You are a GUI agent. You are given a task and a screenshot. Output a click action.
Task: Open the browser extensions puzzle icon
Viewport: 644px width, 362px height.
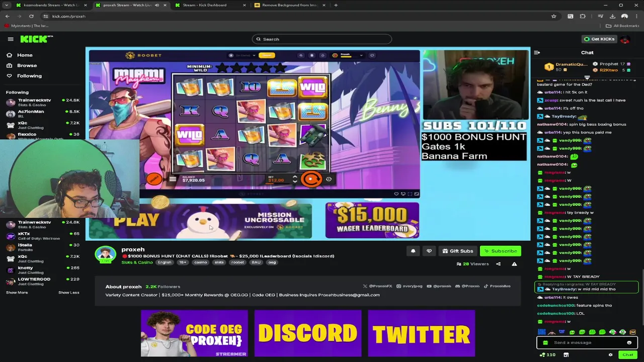tap(583, 16)
